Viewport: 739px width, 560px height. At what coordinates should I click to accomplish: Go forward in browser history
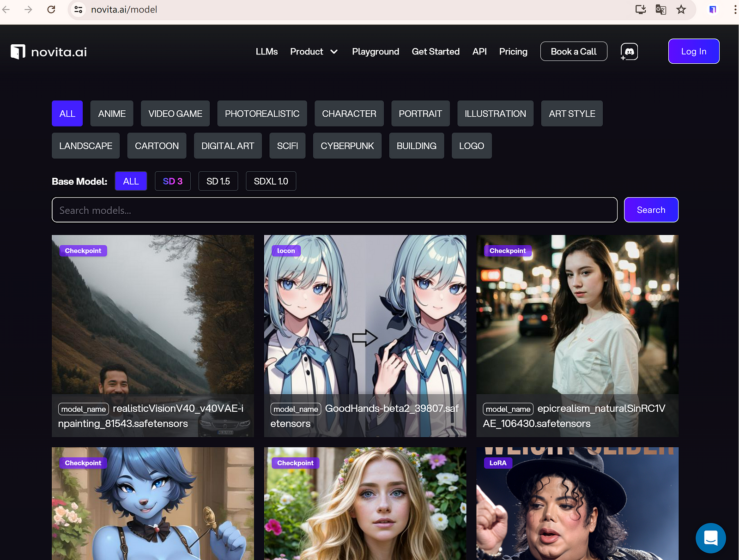point(28,9)
